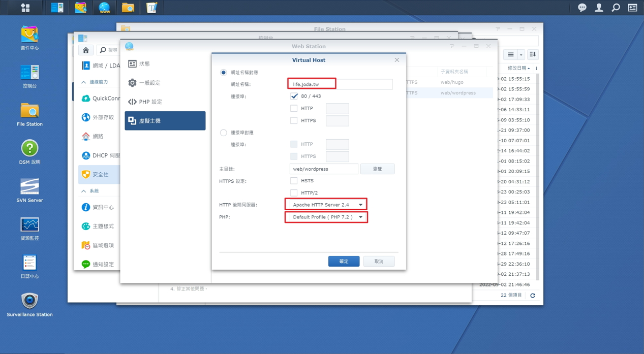
Task: Open the 套件中心 desktop icon
Action: coord(29,38)
